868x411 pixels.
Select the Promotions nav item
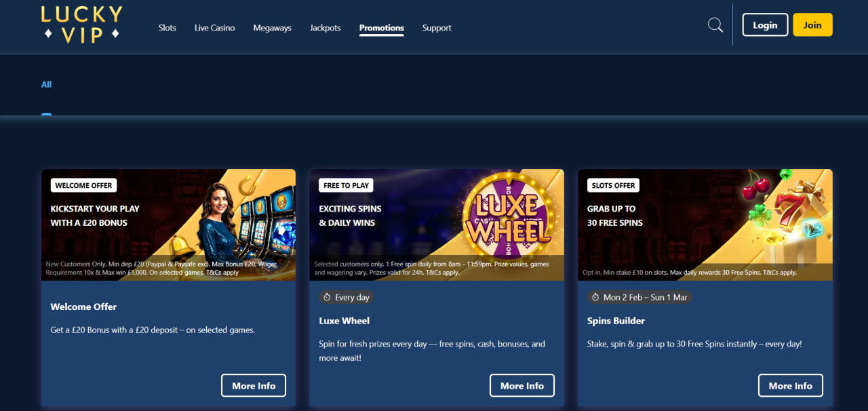click(x=381, y=28)
